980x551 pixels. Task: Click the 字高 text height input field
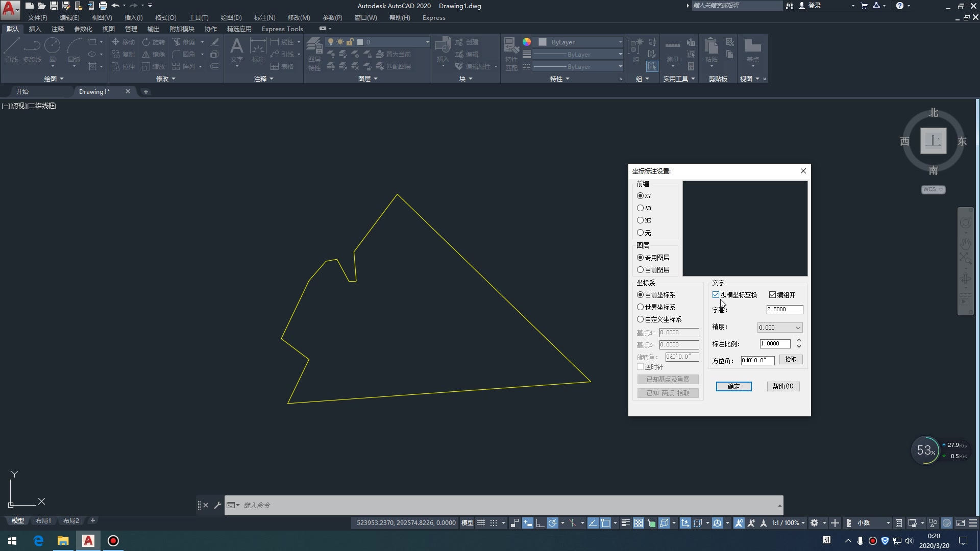coord(784,309)
